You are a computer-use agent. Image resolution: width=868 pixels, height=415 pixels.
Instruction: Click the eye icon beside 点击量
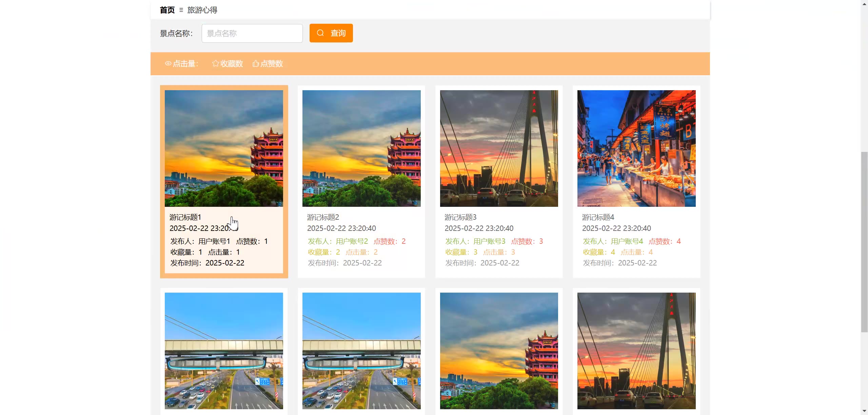point(168,63)
